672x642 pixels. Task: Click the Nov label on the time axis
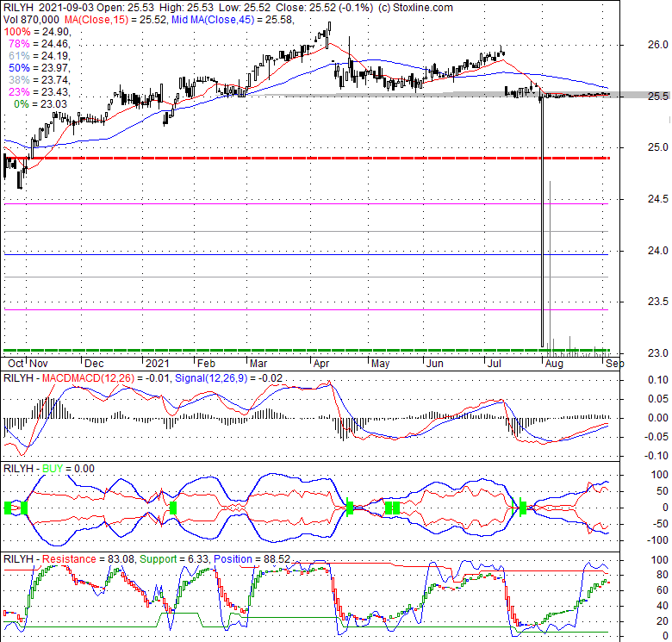(39, 364)
